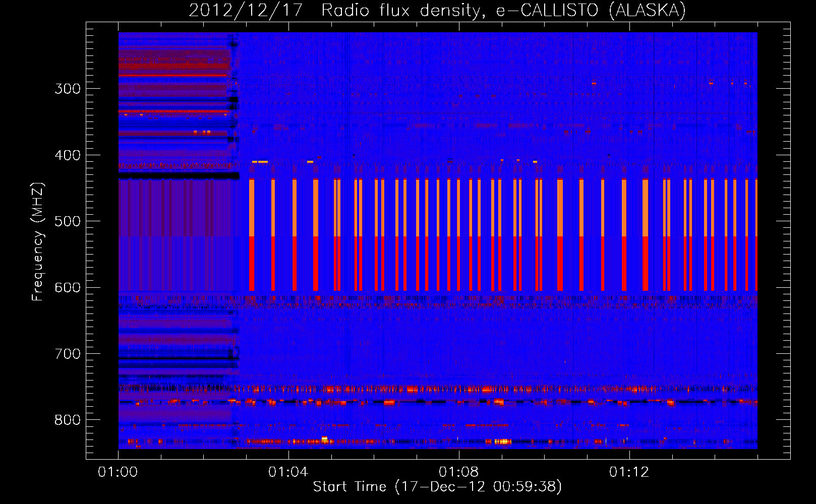Click the 01:00 time axis label

click(x=118, y=472)
